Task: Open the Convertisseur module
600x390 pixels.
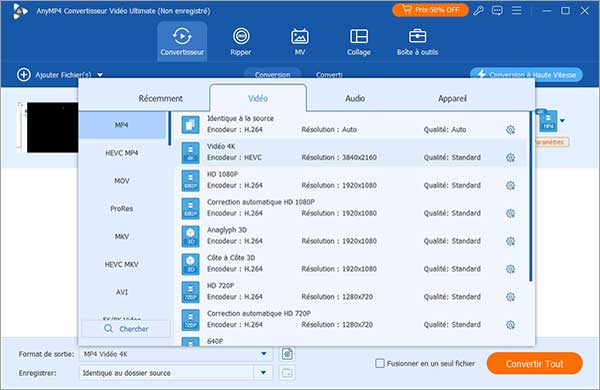Action: (x=182, y=41)
